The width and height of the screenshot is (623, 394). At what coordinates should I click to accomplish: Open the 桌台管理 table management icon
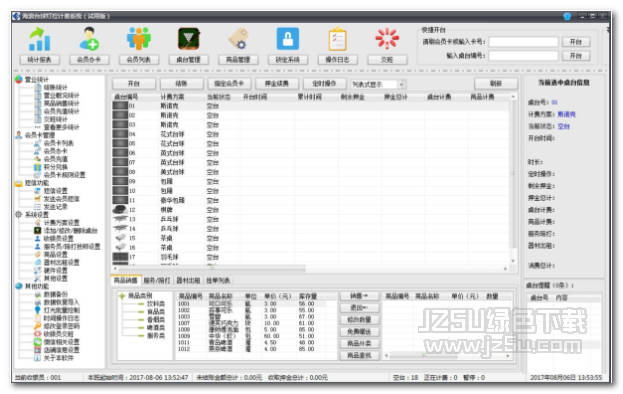point(188,39)
